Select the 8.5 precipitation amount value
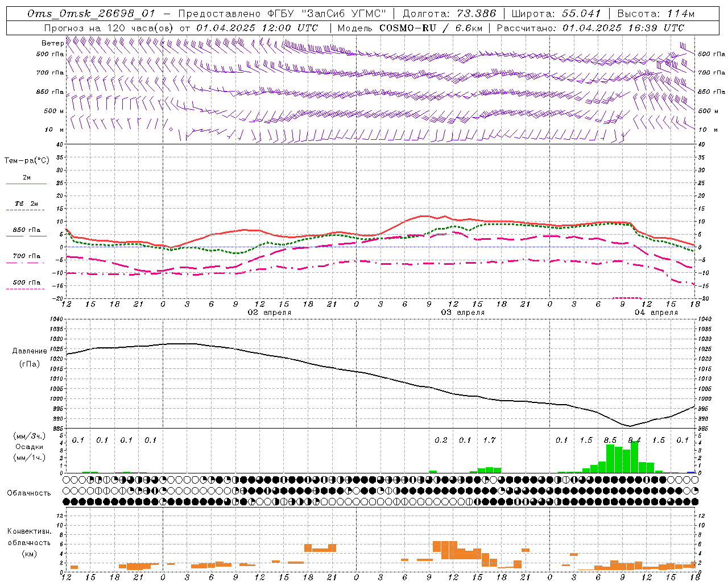This screenshot has height=582, width=728. coord(610,440)
